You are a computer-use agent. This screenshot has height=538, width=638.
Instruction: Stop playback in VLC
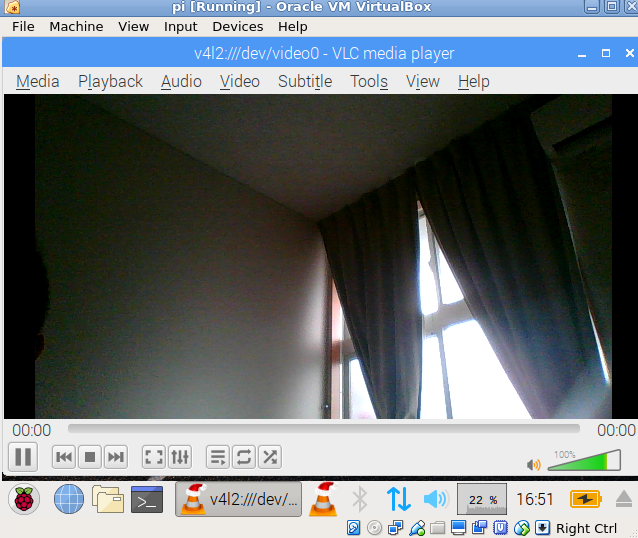(x=90, y=457)
